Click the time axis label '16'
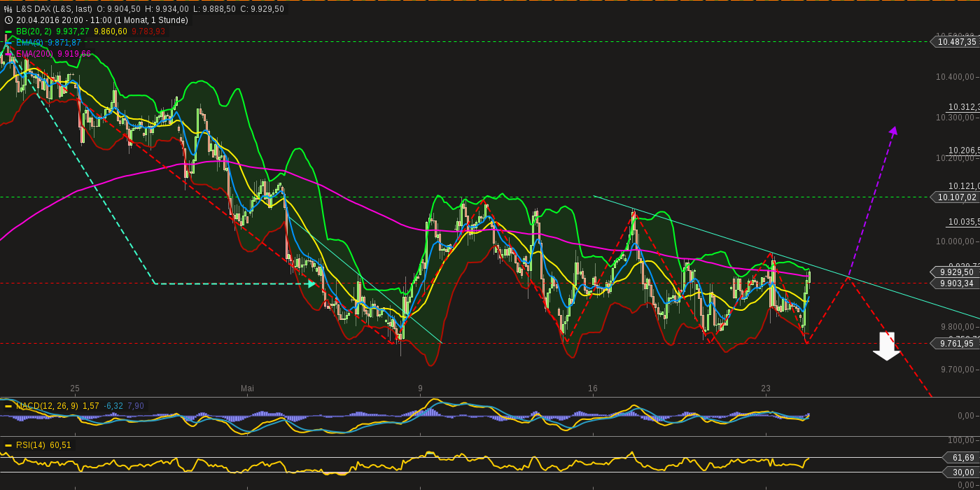 click(x=593, y=388)
